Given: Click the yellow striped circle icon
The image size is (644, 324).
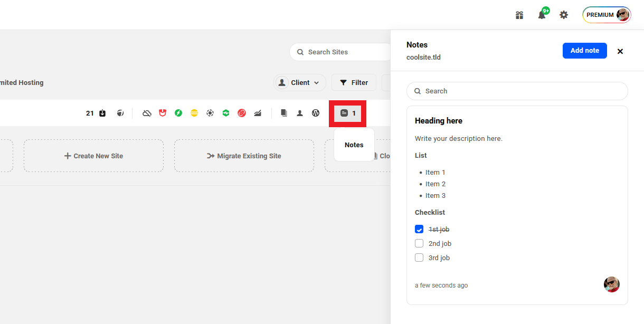Looking at the screenshot, I should (194, 113).
